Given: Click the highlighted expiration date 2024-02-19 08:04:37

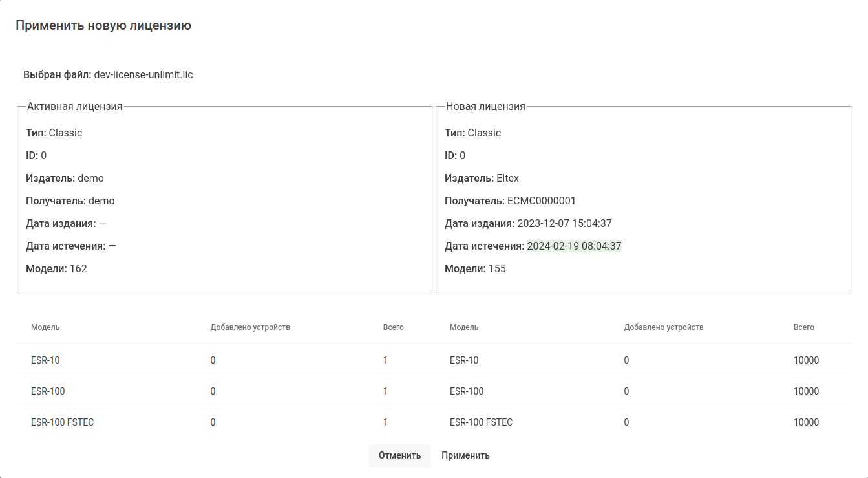Looking at the screenshot, I should pos(574,246).
